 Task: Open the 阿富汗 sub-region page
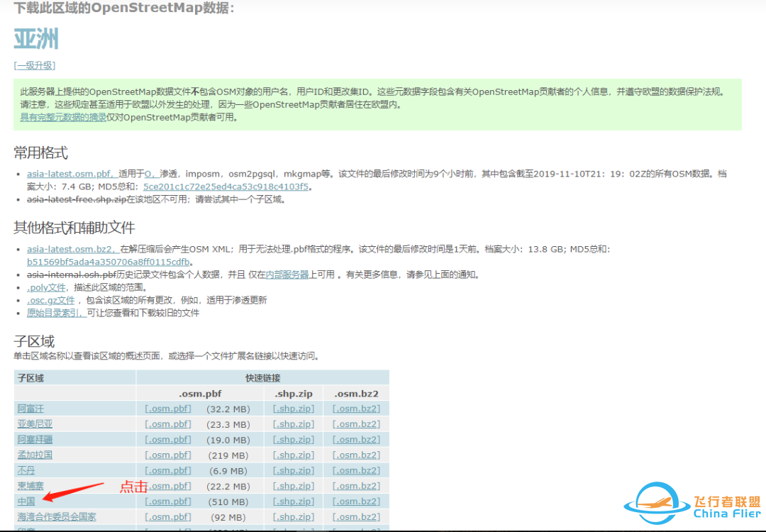click(x=30, y=409)
